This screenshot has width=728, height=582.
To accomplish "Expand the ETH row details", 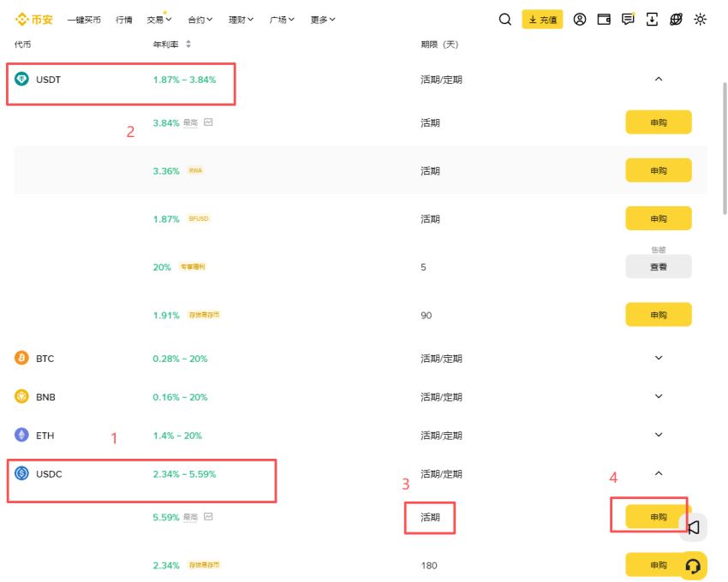I will coord(658,435).
